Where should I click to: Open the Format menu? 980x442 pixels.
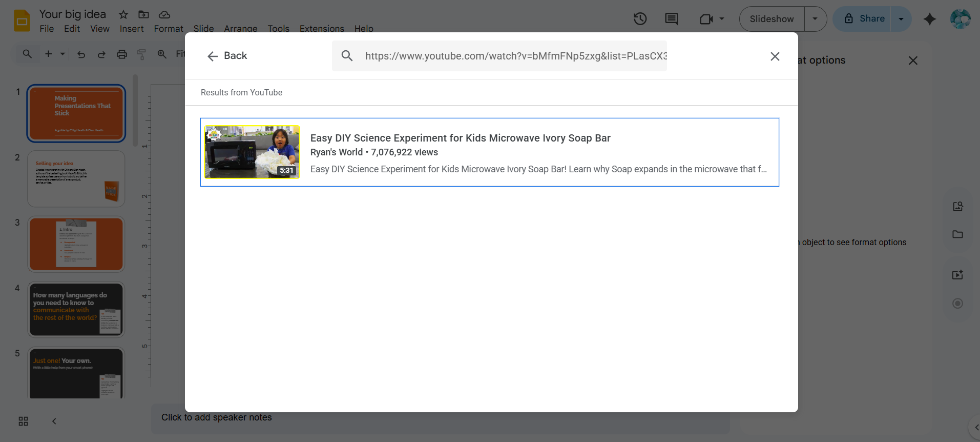pos(169,29)
